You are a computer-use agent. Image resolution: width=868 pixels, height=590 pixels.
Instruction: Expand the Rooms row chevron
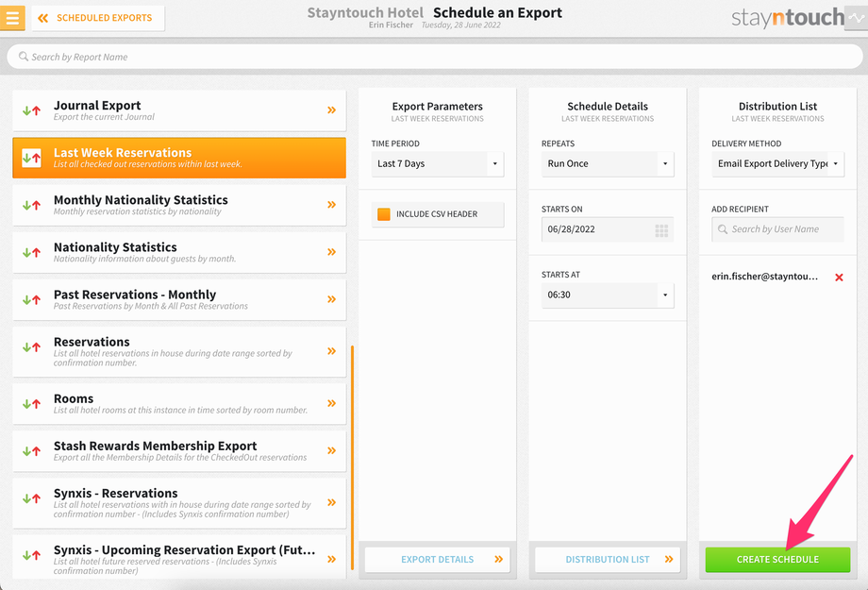point(331,403)
